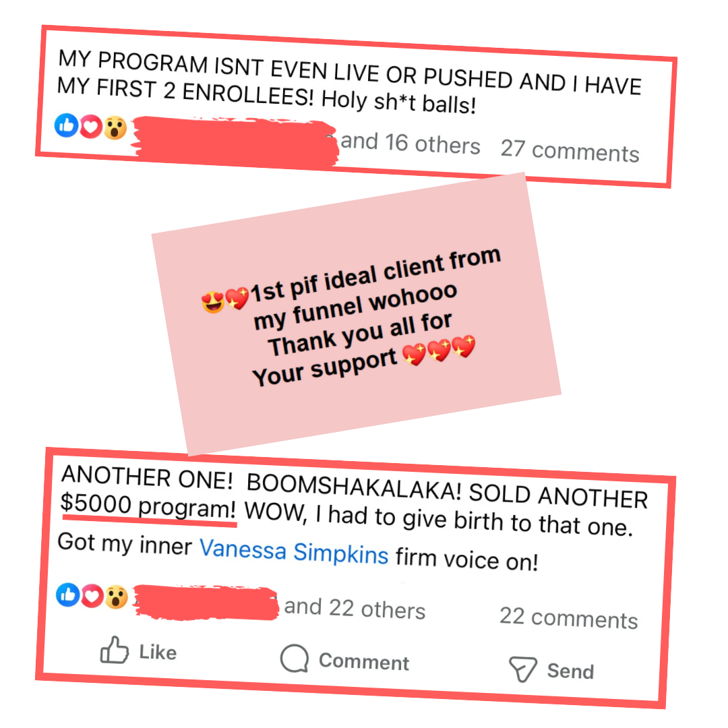Click the heart-eyes emoji in pink card

pos(212,302)
